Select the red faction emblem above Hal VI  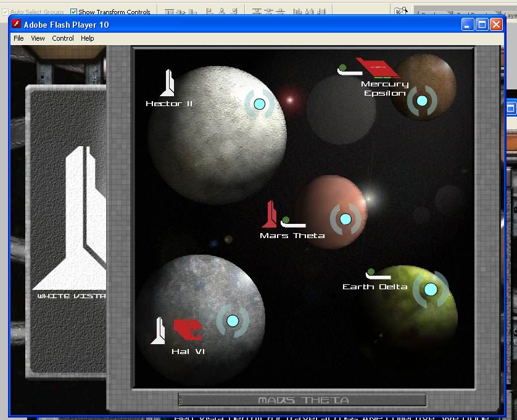188,330
